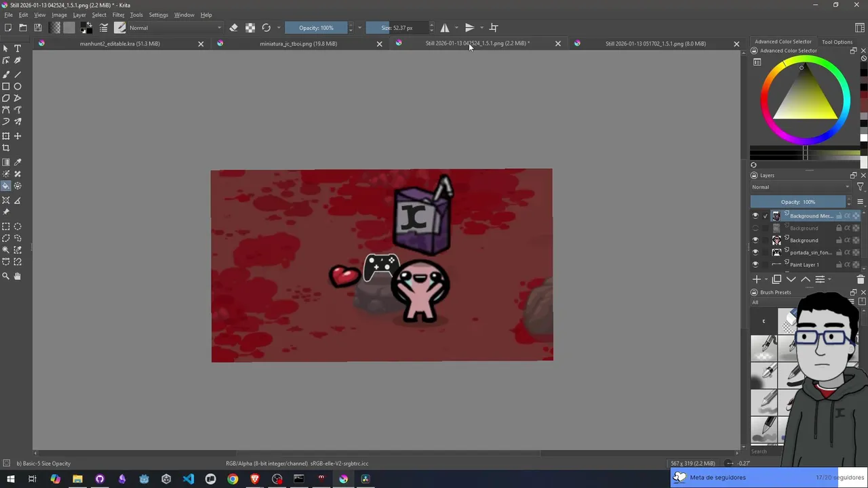The height and width of the screenshot is (488, 868).
Task: Expand Add Layer dropdown arrow
Action: point(766,279)
